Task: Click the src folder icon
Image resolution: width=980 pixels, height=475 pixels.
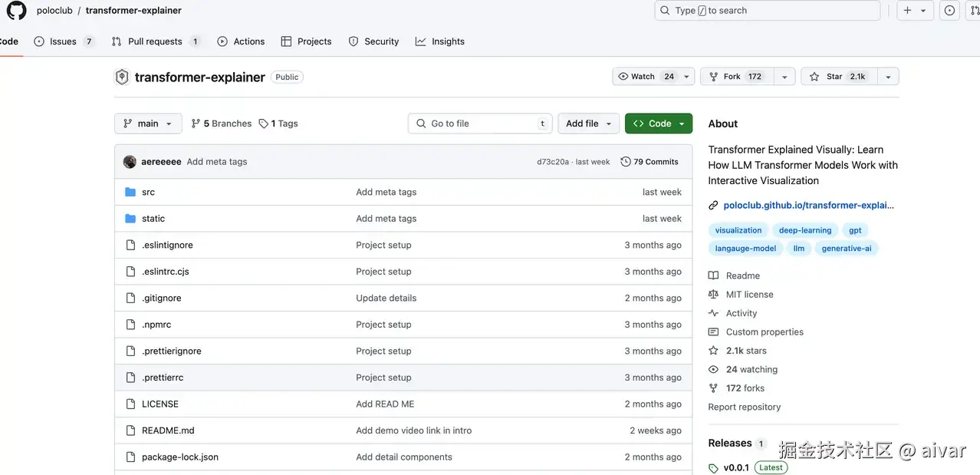Action: pos(130,192)
